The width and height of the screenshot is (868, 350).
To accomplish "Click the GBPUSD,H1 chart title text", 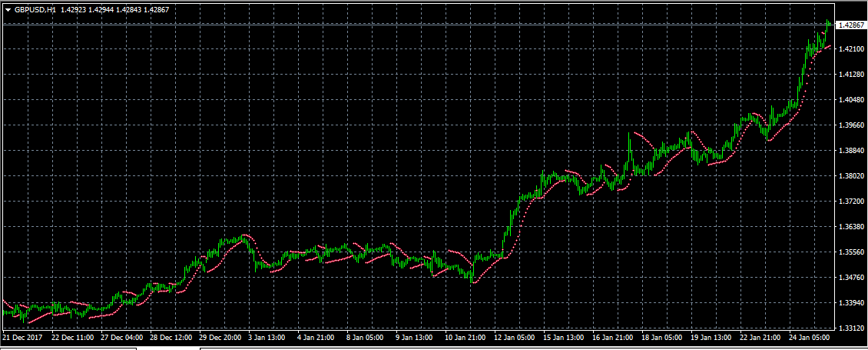I will tap(35, 10).
